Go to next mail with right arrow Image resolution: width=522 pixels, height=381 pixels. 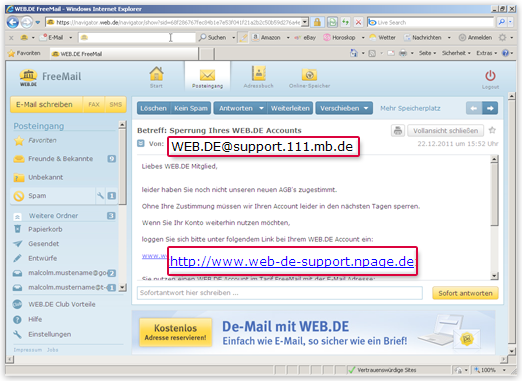tap(490, 108)
